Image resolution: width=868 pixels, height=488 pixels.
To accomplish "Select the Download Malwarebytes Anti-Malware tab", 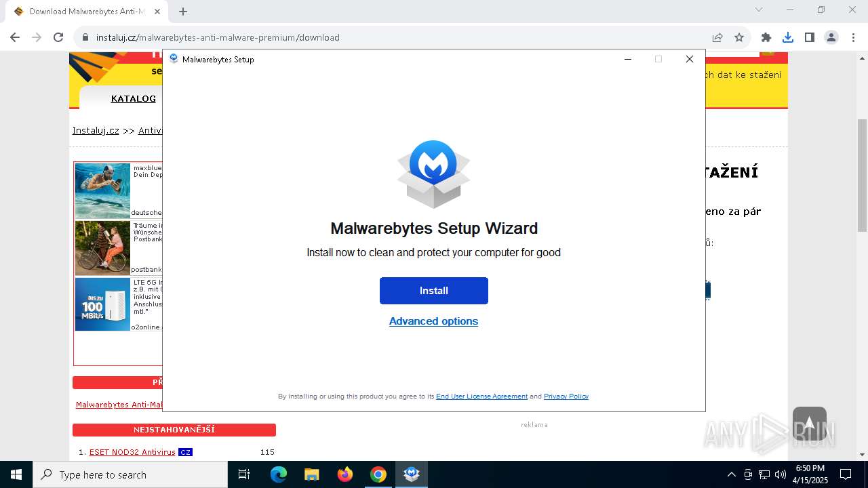I will tap(87, 12).
